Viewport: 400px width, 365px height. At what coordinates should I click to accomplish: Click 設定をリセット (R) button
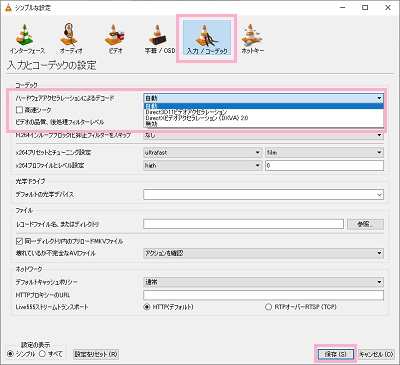tap(96, 354)
